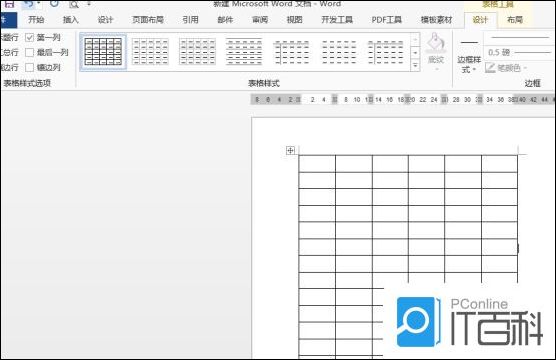The image size is (556, 360).
Task: Open the 0.5 磅 line weight dropdown
Action: pyautogui.click(x=518, y=52)
